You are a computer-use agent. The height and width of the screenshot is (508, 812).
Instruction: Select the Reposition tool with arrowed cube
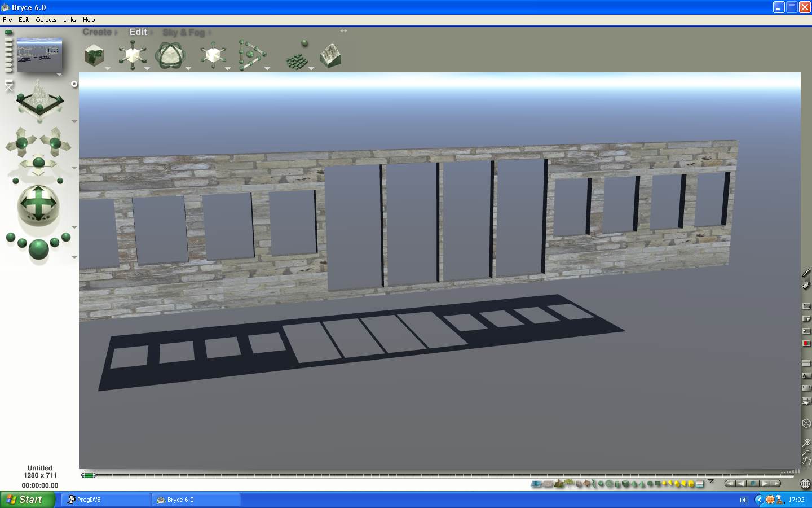coord(213,55)
